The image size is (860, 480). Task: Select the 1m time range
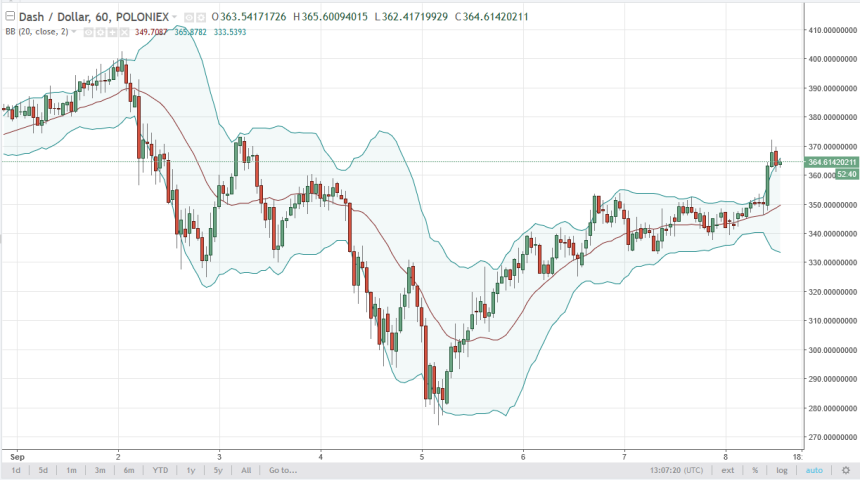pyautogui.click(x=71, y=470)
